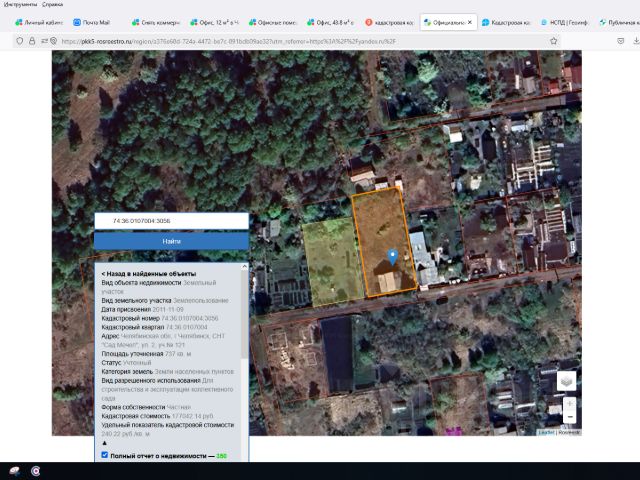
Task: Click the info panel scrollbar thumb
Action: click(x=244, y=314)
